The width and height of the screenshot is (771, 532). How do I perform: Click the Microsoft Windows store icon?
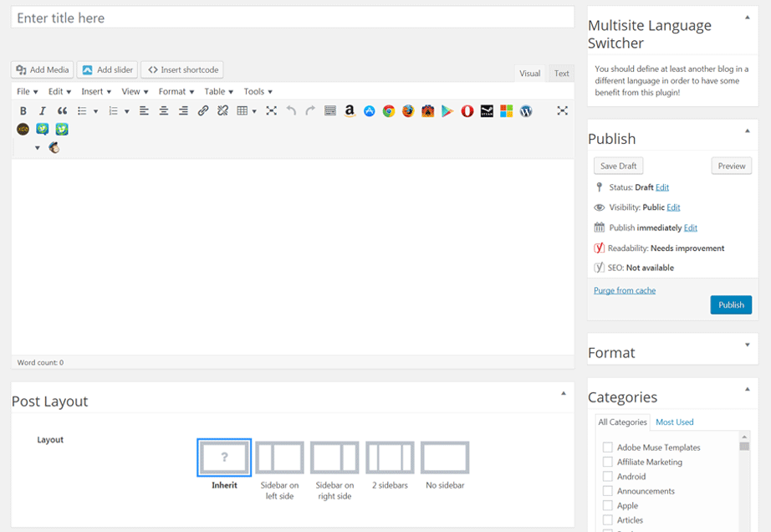tap(507, 111)
